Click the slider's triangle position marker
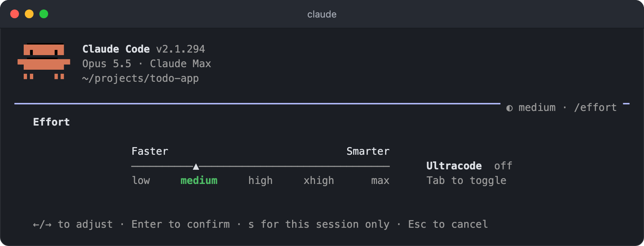The image size is (644, 246). (196, 166)
